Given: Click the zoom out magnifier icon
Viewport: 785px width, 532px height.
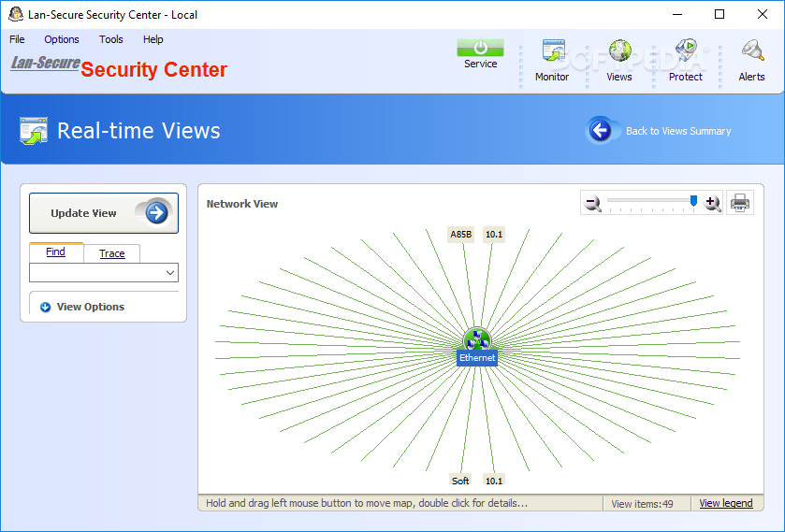Looking at the screenshot, I should [593, 203].
